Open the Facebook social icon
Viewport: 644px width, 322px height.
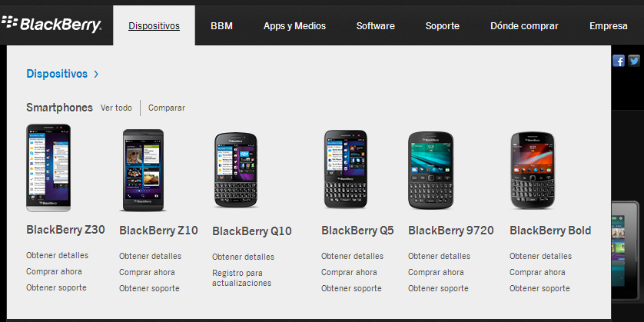click(619, 61)
